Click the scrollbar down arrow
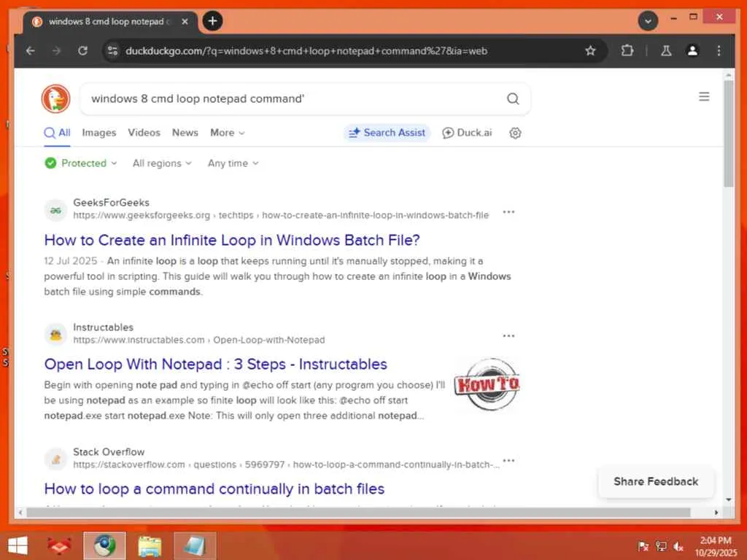Image resolution: width=747 pixels, height=560 pixels. [x=729, y=499]
